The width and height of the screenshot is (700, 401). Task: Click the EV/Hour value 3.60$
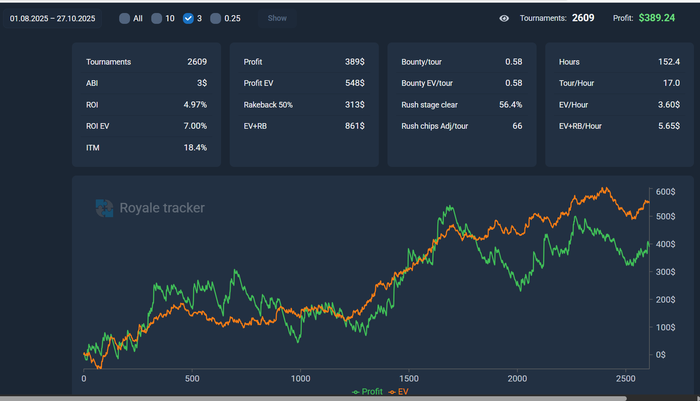click(669, 104)
